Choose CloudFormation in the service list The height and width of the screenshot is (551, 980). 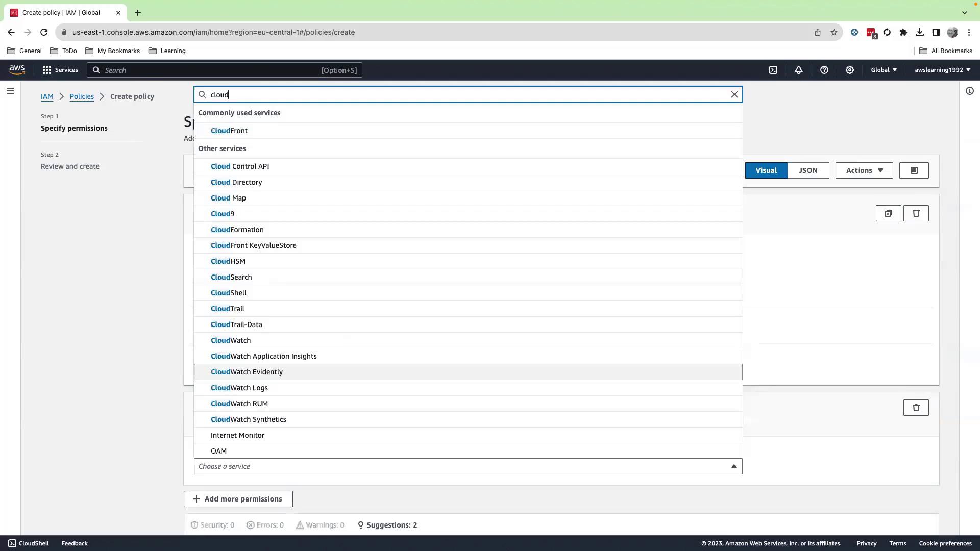237,230
